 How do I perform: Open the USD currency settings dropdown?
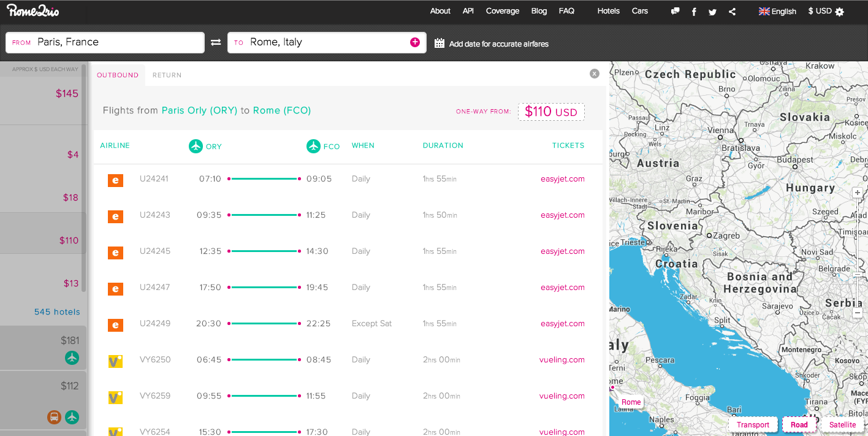[826, 11]
